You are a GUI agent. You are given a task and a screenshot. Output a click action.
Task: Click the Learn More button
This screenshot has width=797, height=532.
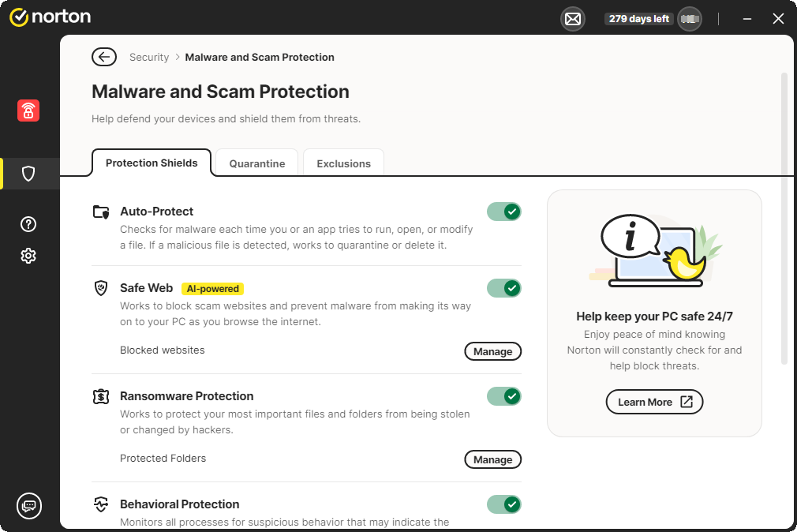pos(655,402)
